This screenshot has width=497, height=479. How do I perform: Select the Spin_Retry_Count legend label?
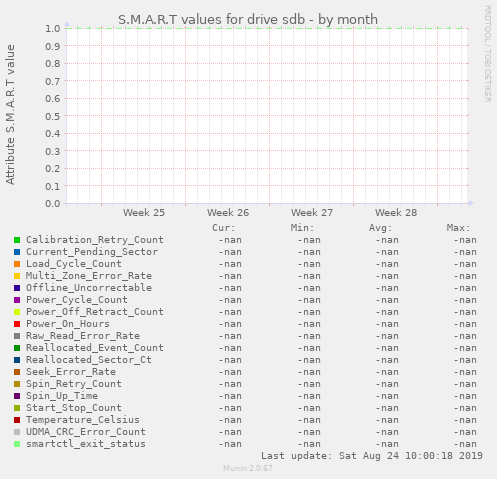point(74,384)
